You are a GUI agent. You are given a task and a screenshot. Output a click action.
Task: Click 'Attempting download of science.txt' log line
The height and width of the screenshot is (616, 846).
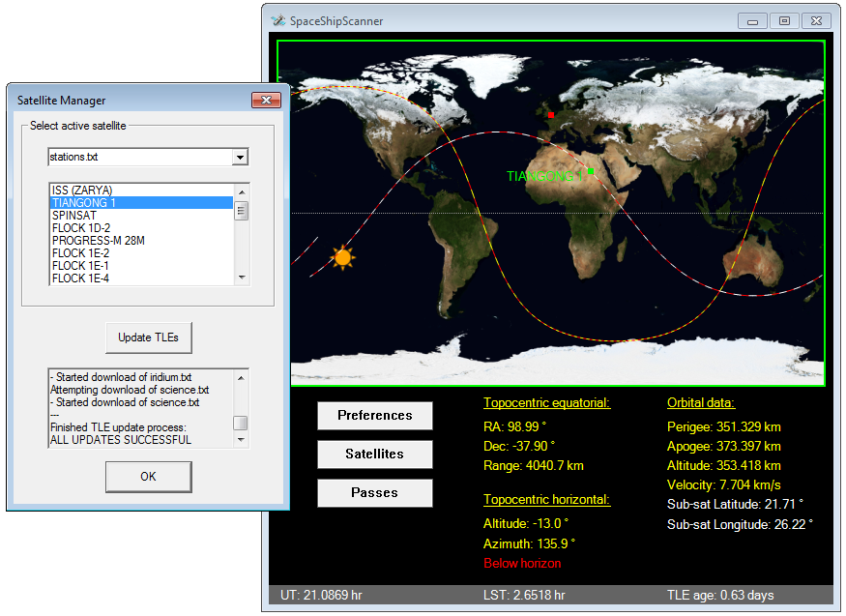[130, 390]
